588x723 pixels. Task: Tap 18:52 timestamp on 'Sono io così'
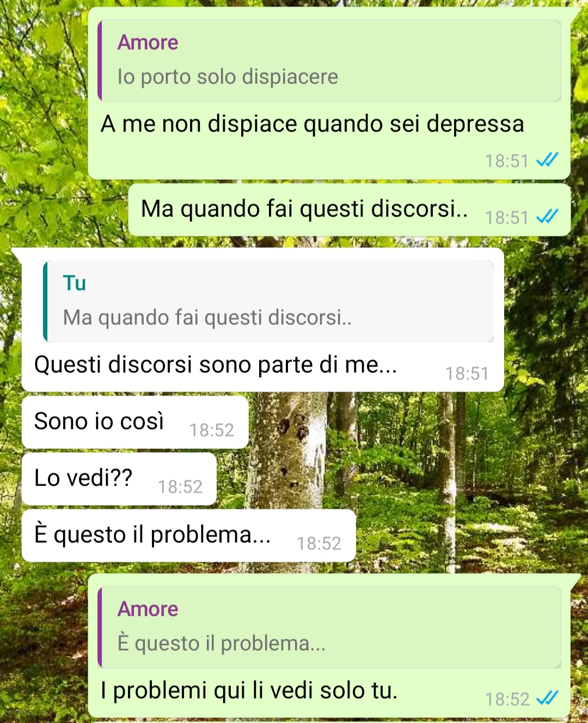pyautogui.click(x=212, y=430)
